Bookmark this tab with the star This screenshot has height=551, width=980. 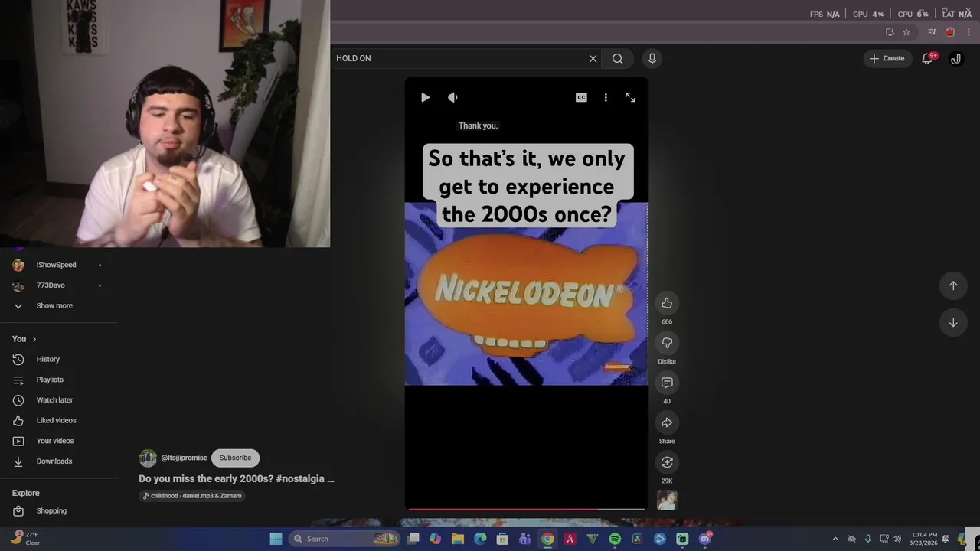tap(906, 32)
